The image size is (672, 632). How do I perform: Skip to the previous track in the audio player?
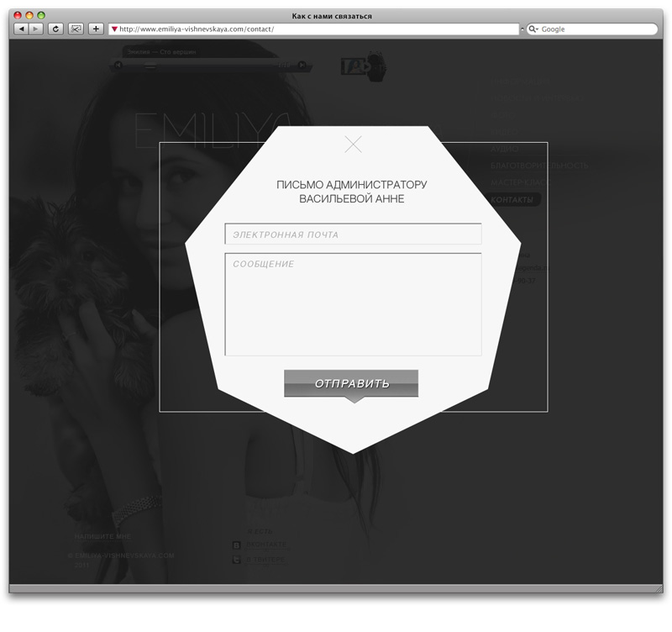tap(118, 66)
